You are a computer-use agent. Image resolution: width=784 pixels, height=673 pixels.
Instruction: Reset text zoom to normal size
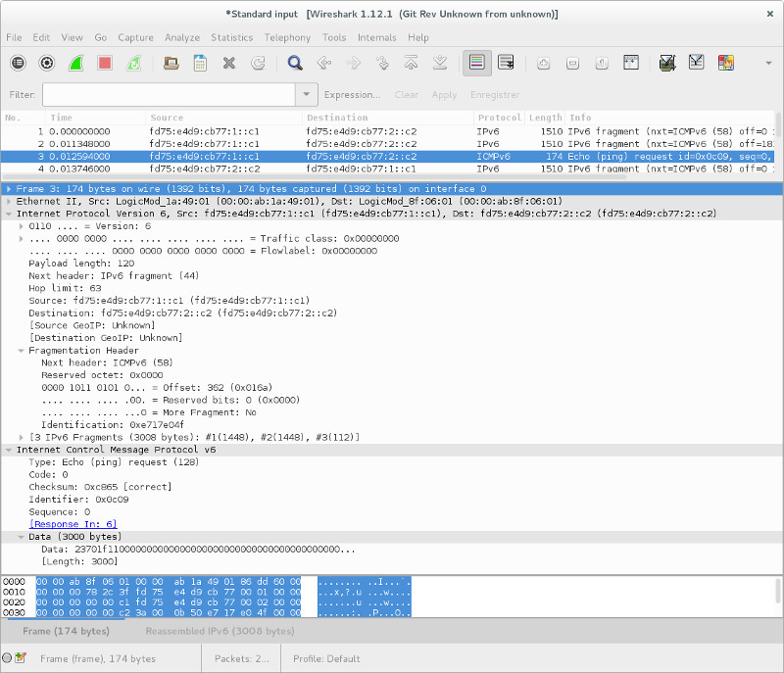[602, 63]
